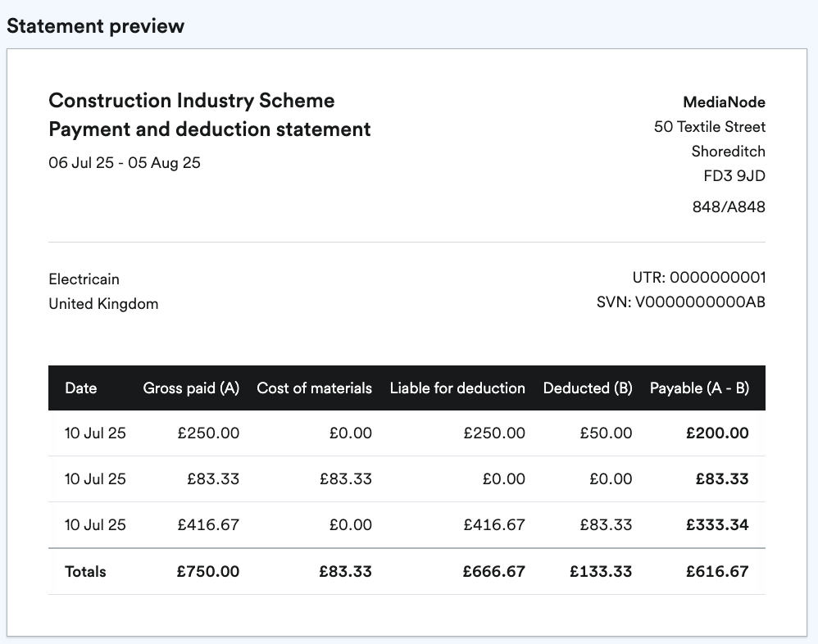Click the Statement preview heading
This screenshot has height=644, width=818.
point(95,26)
